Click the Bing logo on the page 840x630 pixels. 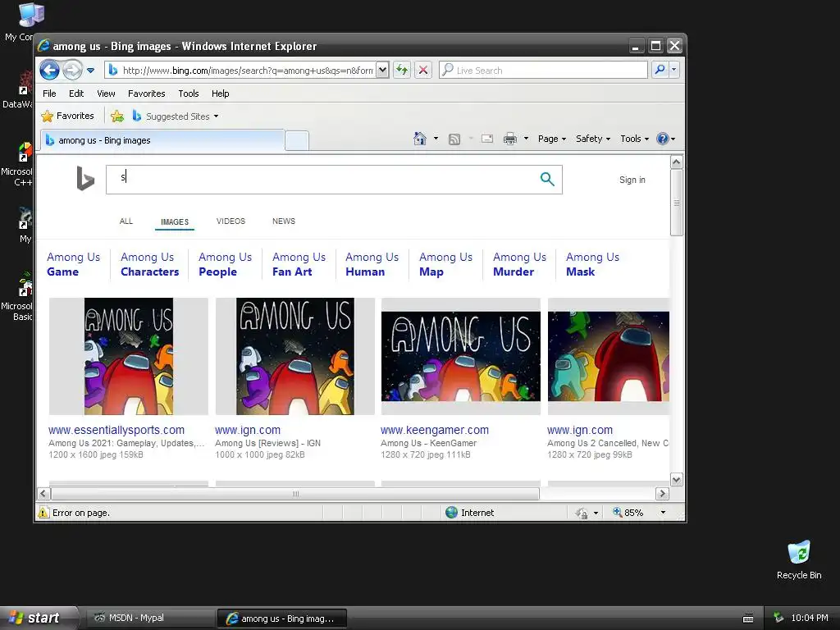85,178
